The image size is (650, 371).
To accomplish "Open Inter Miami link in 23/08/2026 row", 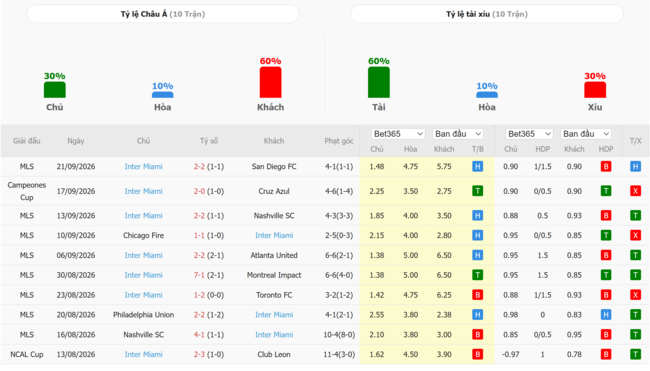I will point(143,295).
